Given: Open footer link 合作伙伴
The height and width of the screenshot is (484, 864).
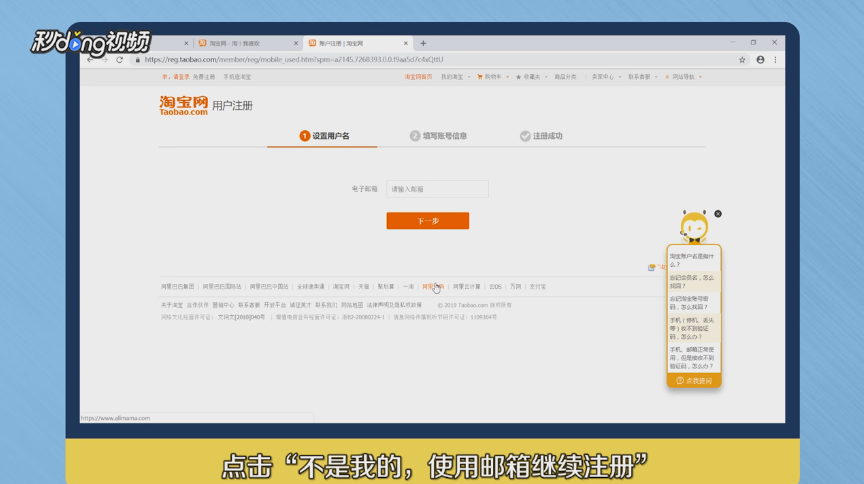Looking at the screenshot, I should tap(197, 305).
